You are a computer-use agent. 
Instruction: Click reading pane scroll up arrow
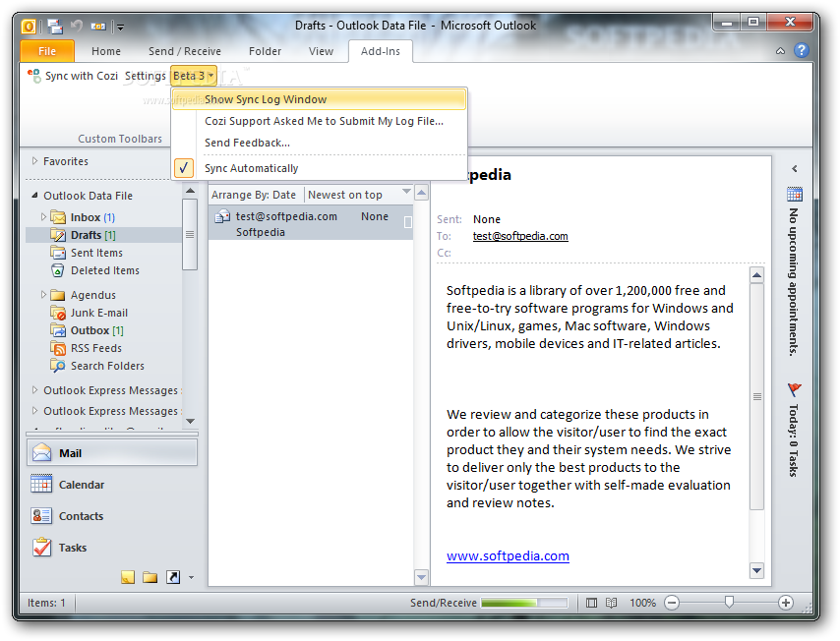[x=756, y=275]
